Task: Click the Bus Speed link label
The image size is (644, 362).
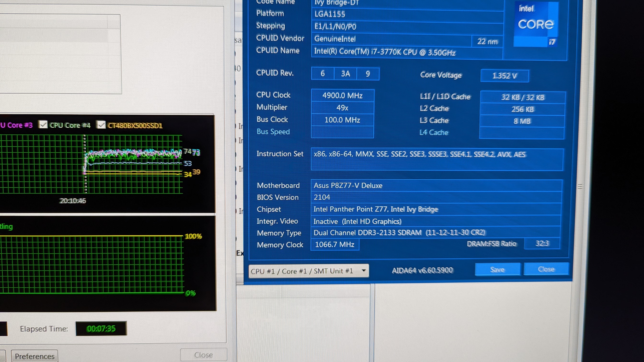Action: [x=273, y=132]
